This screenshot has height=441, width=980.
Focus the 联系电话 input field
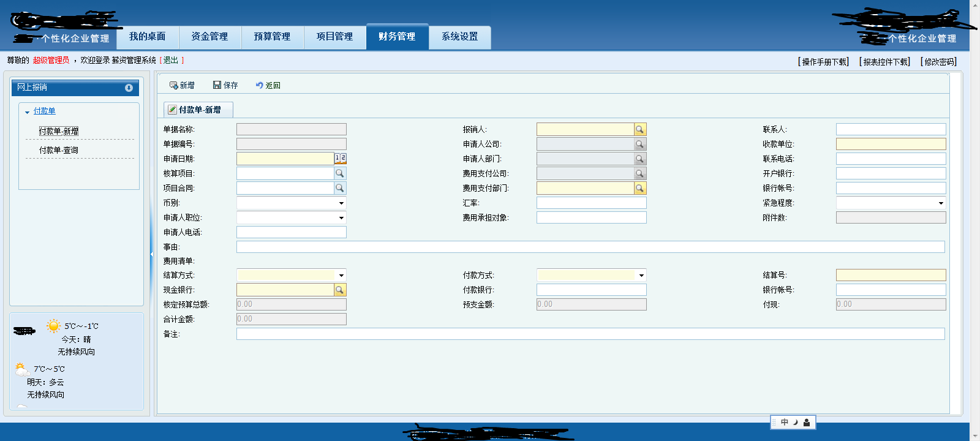click(x=891, y=159)
